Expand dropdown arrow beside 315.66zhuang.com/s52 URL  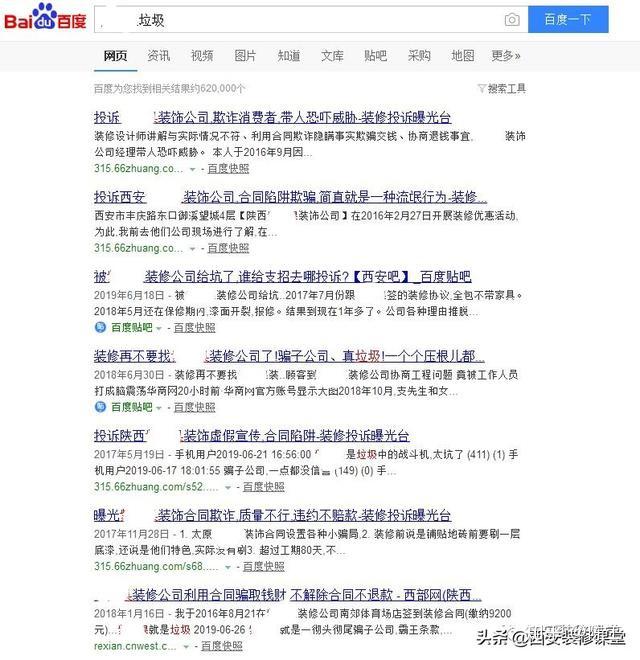(228, 487)
